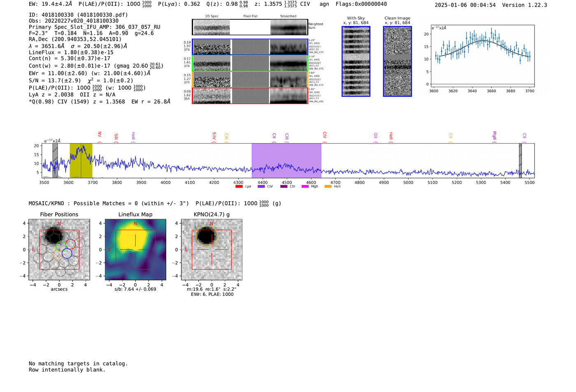Screen dimensions: 576x392
Task: Open the KPNO(24.7) g image
Action: tap(211, 249)
